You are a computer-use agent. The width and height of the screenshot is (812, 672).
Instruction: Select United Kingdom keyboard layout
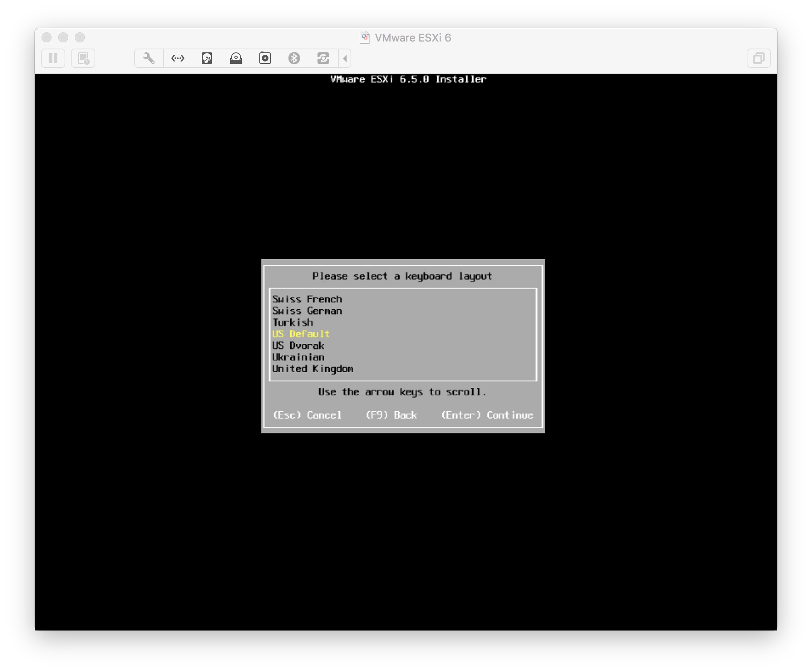pyautogui.click(x=312, y=369)
